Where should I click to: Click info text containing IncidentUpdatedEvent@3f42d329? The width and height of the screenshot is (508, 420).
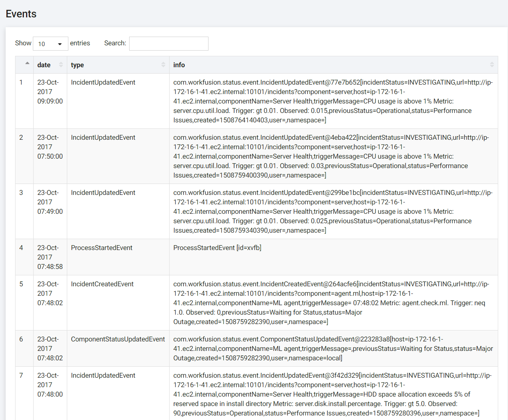pyautogui.click(x=332, y=394)
